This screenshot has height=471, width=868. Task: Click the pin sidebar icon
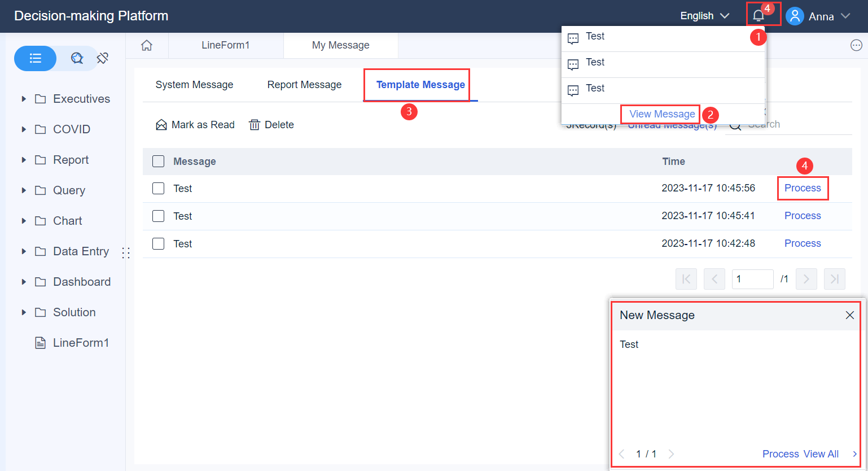tap(103, 58)
